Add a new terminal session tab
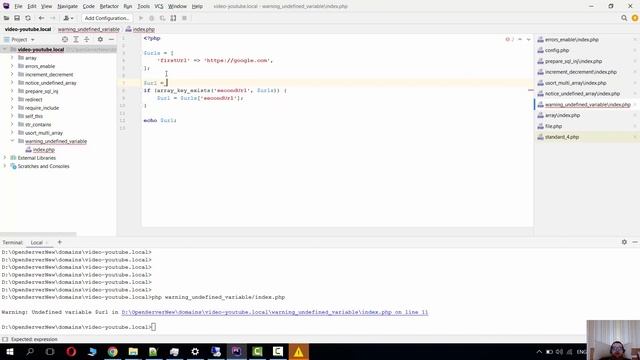Viewport: 640px width, 360px height. click(60, 242)
